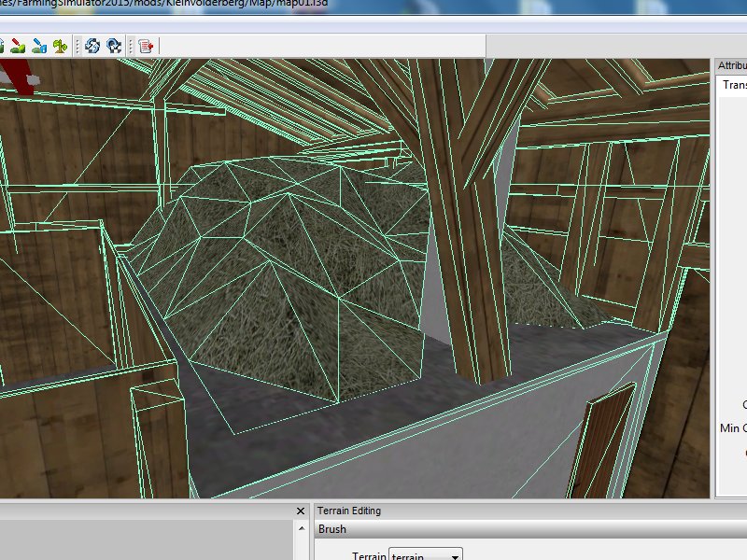Select the terrain detail texture paint tool

tap(18, 46)
